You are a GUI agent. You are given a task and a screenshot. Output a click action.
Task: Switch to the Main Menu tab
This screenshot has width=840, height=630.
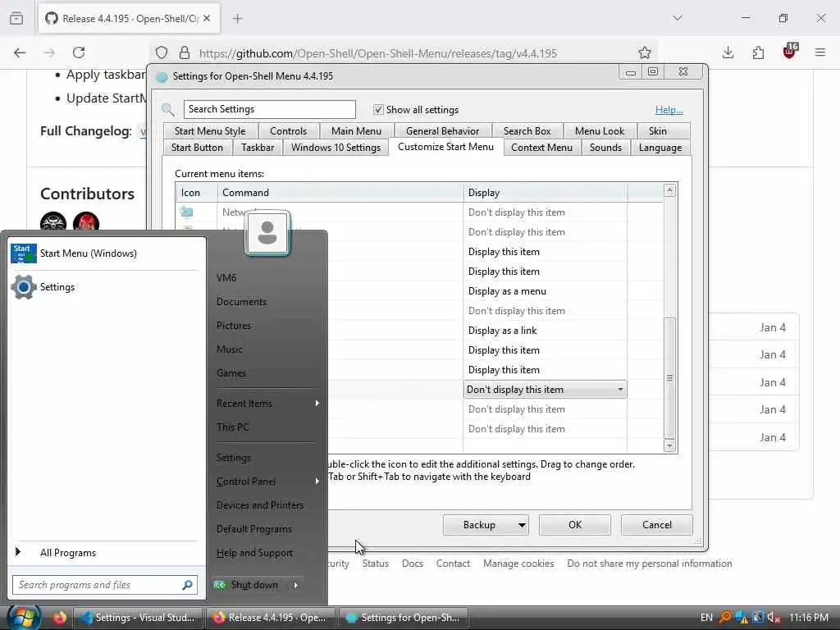pos(356,131)
